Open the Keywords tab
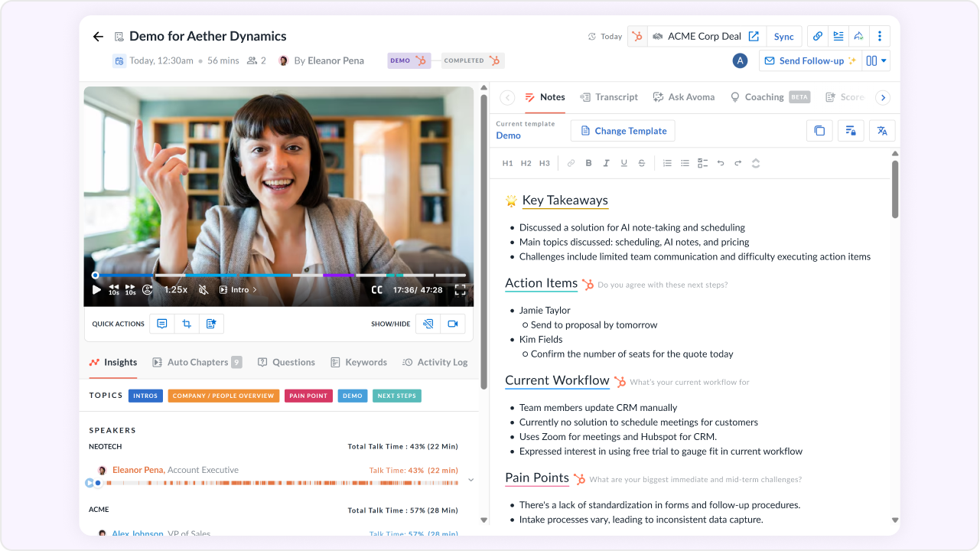Screen dimensions: 980x551 pos(359,362)
